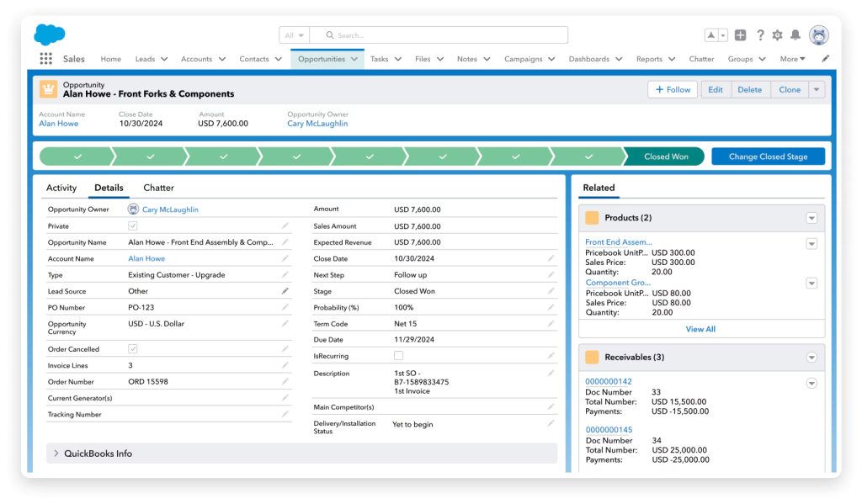
Task: Click the first completed path stage
Action: pos(77,157)
